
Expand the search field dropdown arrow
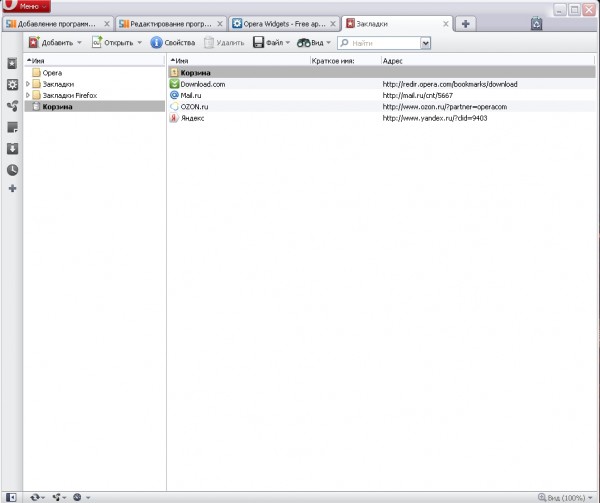click(425, 43)
